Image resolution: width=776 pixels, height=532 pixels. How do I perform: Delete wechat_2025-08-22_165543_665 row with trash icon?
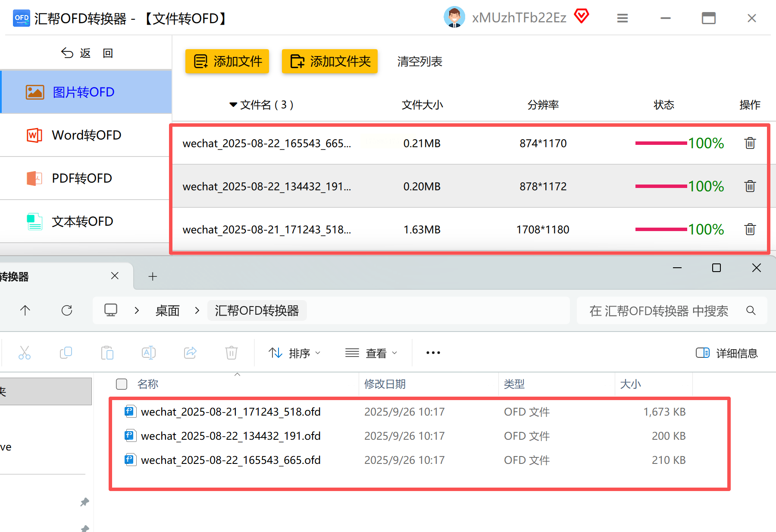(750, 143)
